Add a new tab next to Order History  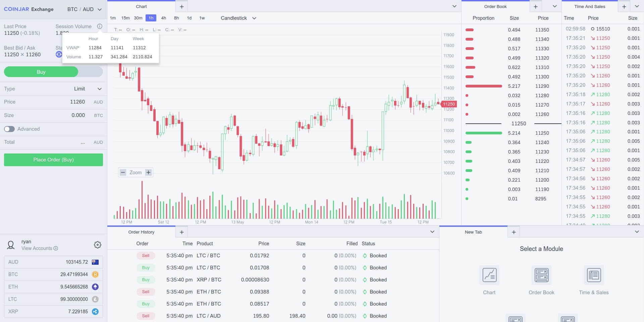[x=182, y=232]
